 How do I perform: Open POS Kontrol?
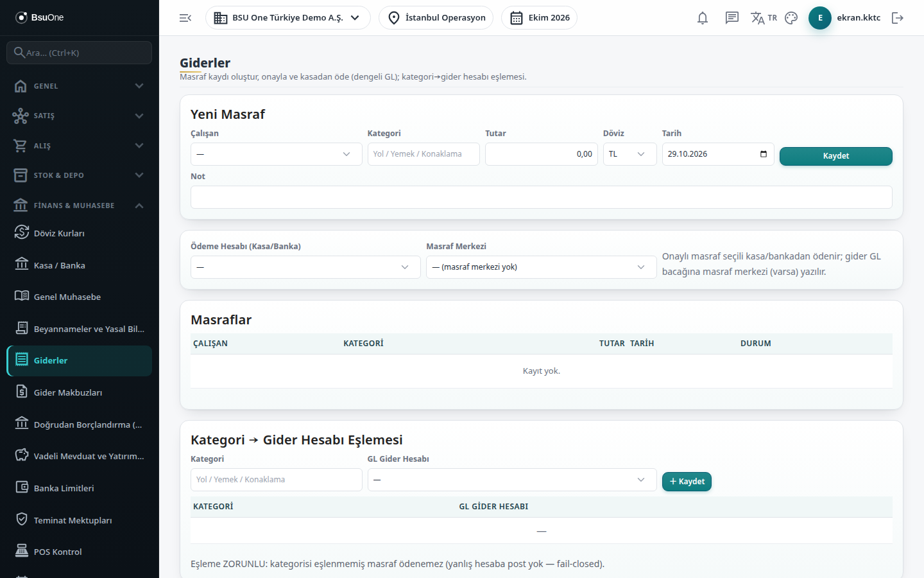(x=80, y=552)
